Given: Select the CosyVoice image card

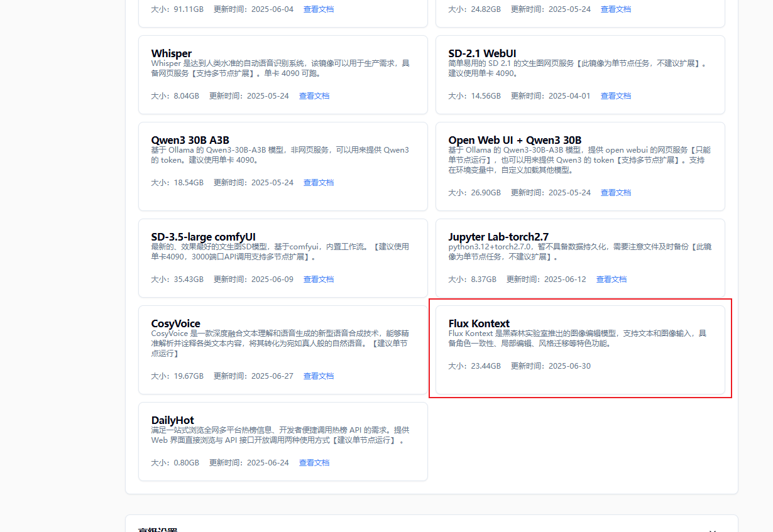Looking at the screenshot, I should click(x=283, y=349).
